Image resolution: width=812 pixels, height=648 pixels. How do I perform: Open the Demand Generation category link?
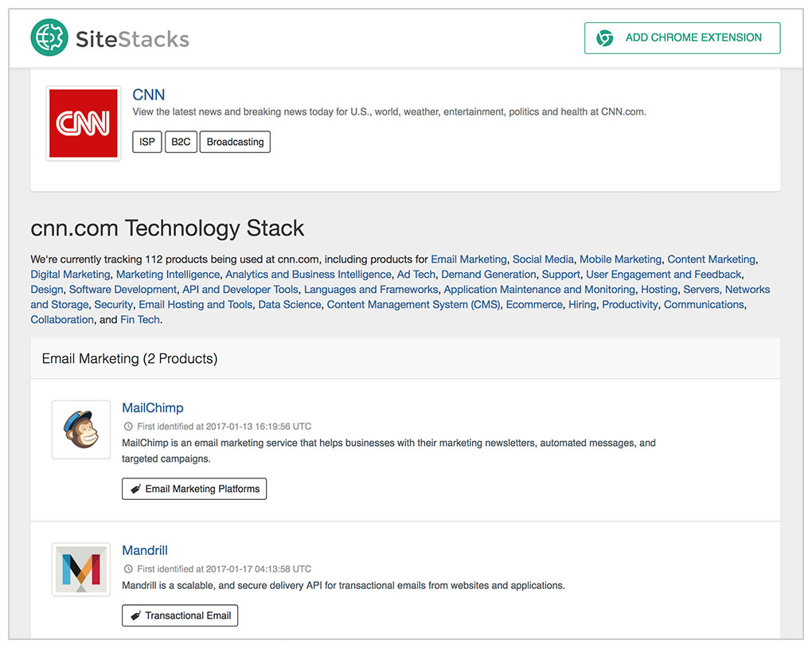click(489, 275)
